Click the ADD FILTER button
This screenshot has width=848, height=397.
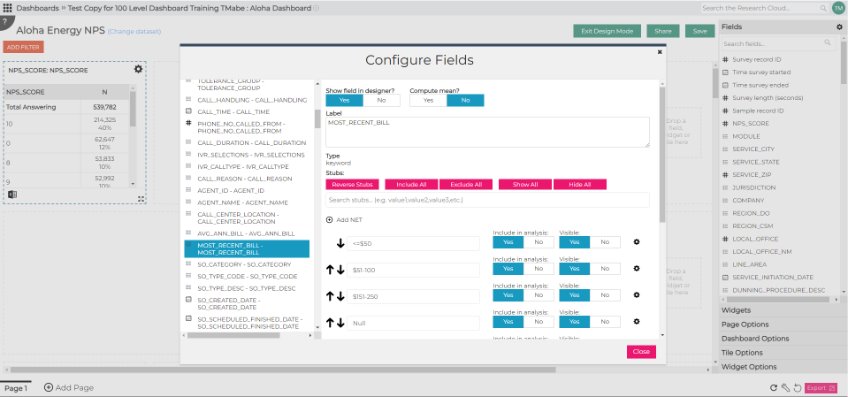23,47
